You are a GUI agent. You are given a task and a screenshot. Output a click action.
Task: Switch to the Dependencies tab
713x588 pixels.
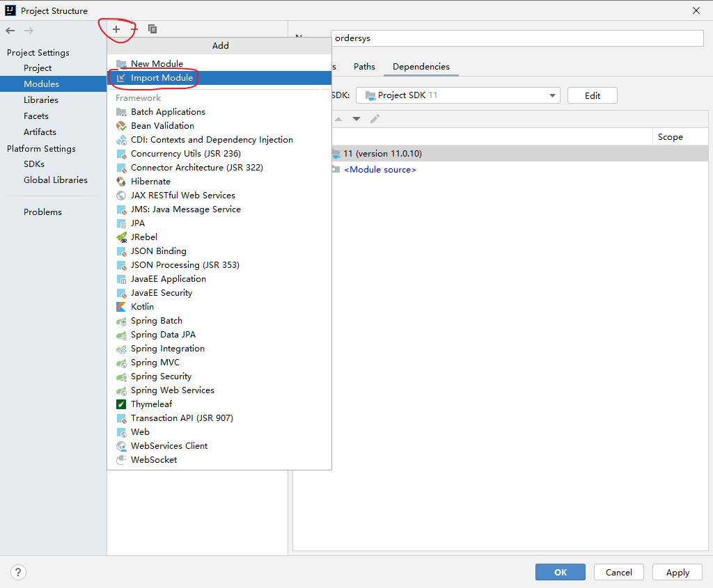[x=421, y=67]
